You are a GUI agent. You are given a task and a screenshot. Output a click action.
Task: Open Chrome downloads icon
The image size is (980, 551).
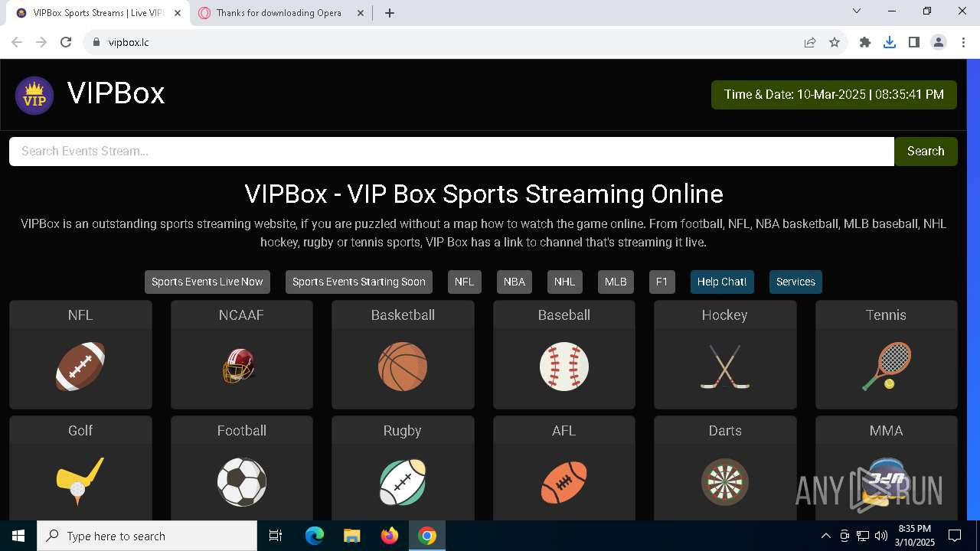(x=890, y=42)
